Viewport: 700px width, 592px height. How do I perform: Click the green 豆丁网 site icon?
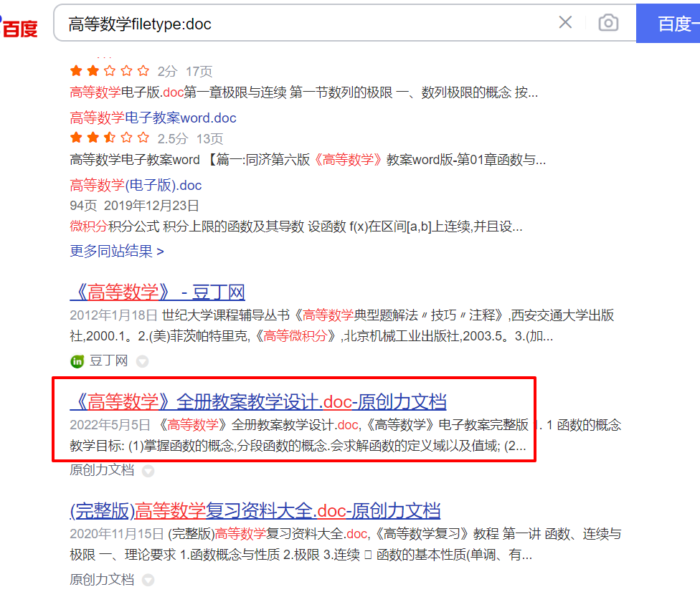click(x=77, y=361)
